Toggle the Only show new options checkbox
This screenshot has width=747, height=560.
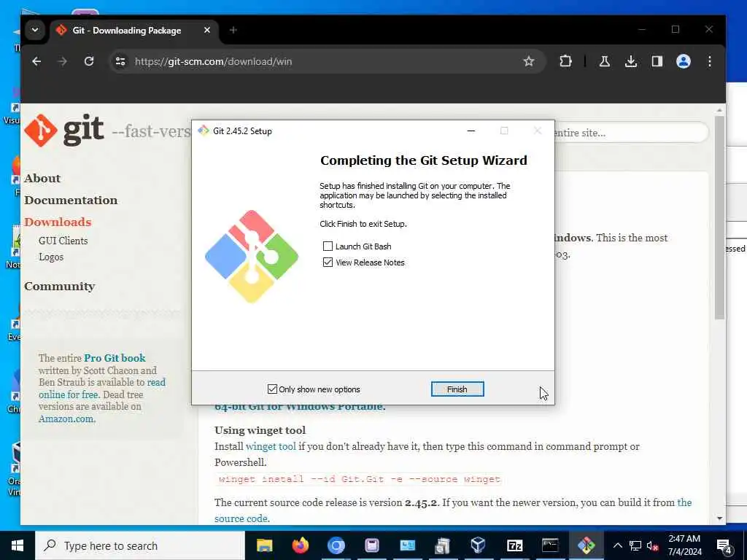click(x=272, y=389)
